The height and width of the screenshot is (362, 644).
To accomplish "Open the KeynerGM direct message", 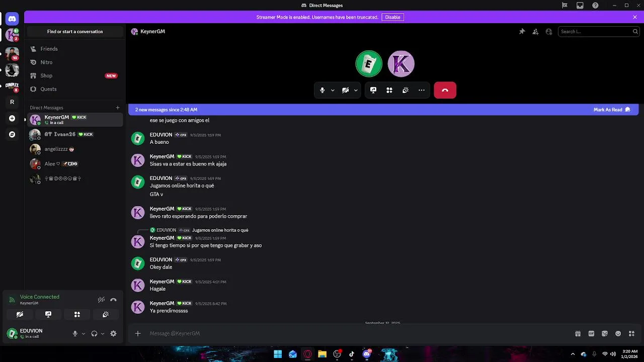I will click(x=75, y=120).
